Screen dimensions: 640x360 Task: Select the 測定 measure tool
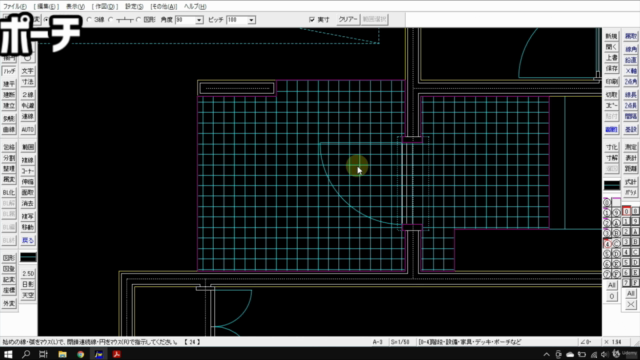point(631,147)
